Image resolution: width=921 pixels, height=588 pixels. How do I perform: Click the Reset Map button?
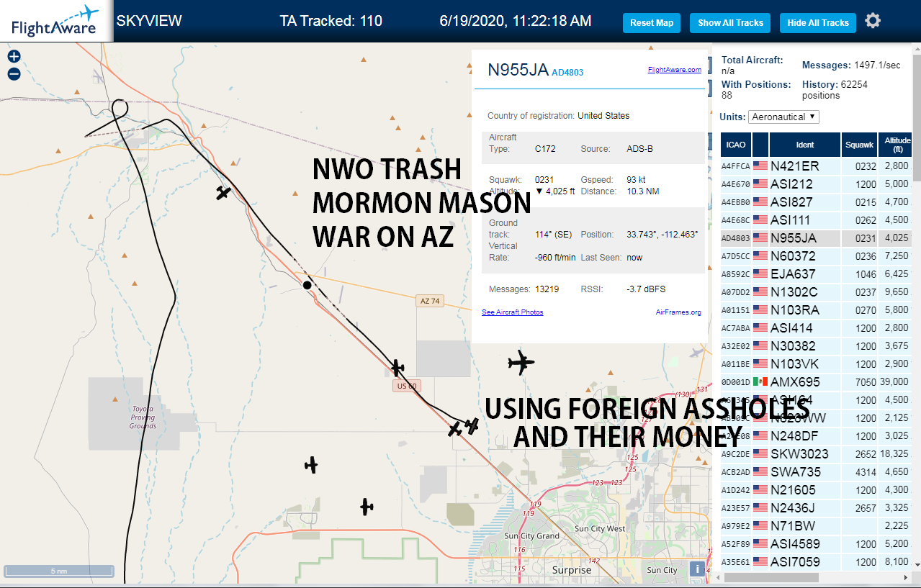[x=652, y=23]
